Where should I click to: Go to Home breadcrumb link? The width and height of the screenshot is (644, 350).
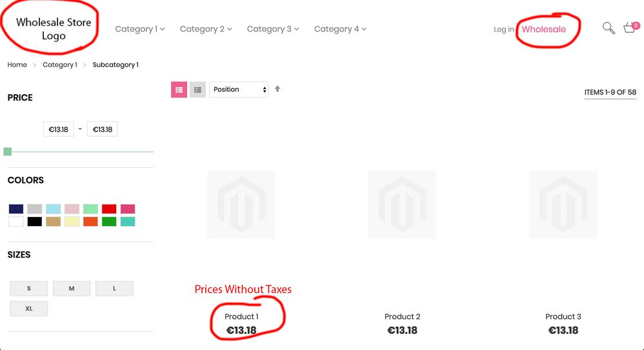17,65
